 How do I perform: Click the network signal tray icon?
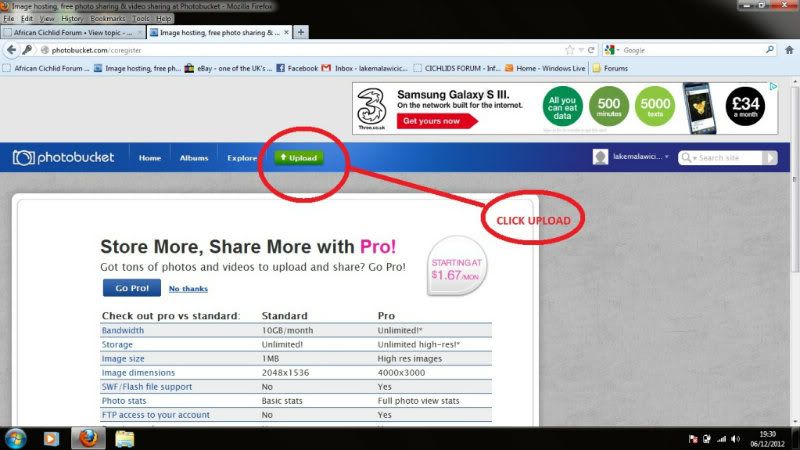pyautogui.click(x=721, y=439)
